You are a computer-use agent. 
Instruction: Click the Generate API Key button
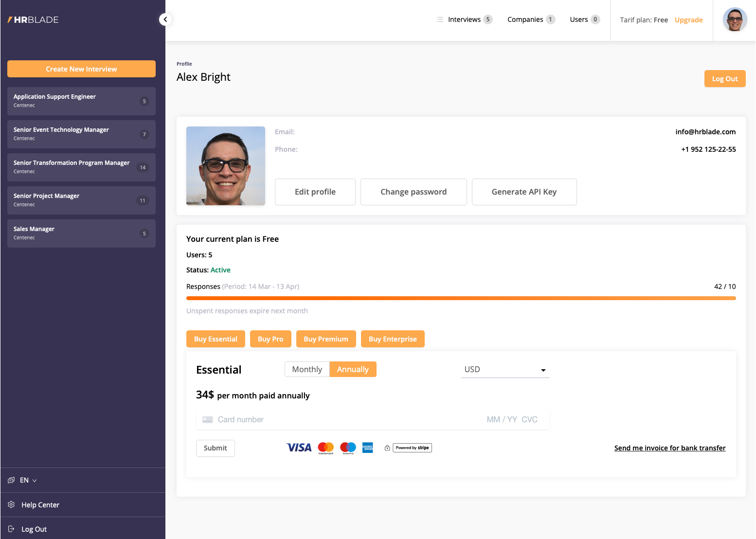click(524, 192)
